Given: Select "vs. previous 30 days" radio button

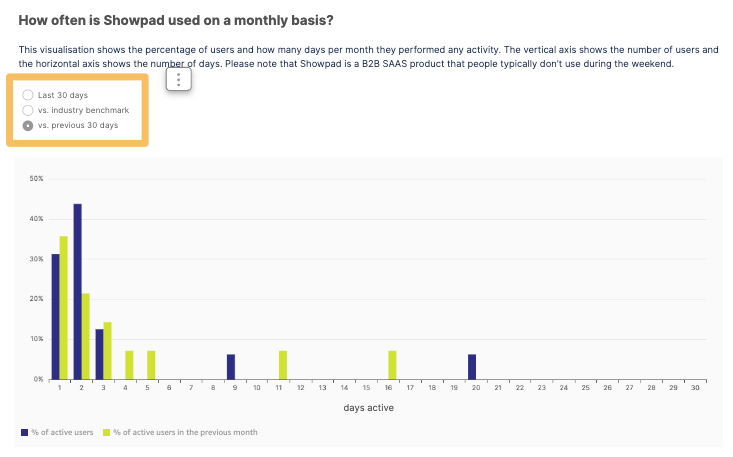Looking at the screenshot, I should click(x=28, y=125).
